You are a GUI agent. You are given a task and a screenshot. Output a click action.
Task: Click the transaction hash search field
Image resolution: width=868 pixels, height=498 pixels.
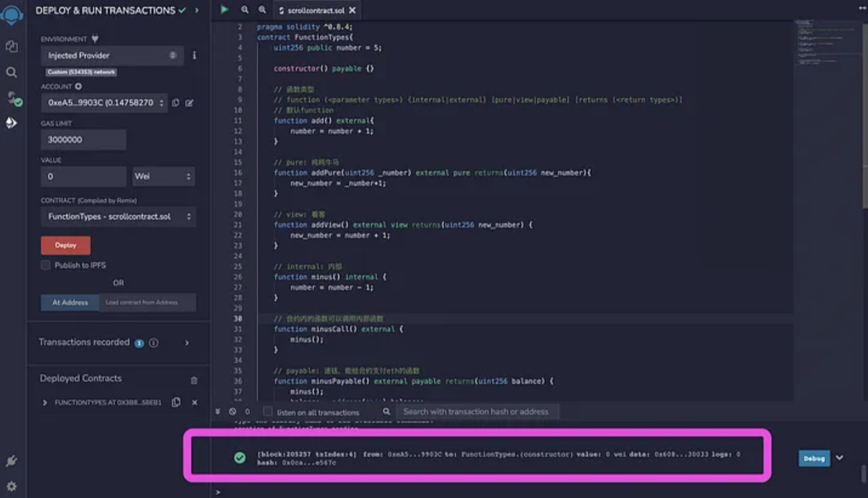click(477, 412)
